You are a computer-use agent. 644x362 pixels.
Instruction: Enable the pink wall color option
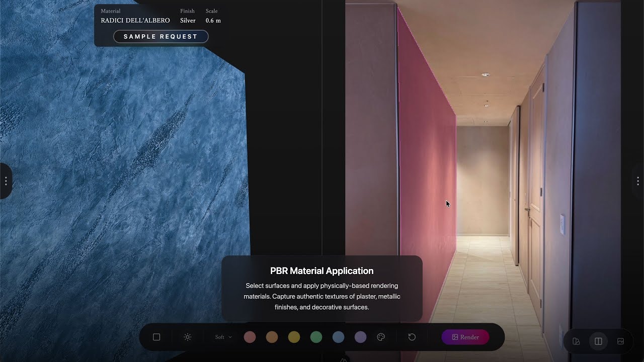[x=250, y=337]
